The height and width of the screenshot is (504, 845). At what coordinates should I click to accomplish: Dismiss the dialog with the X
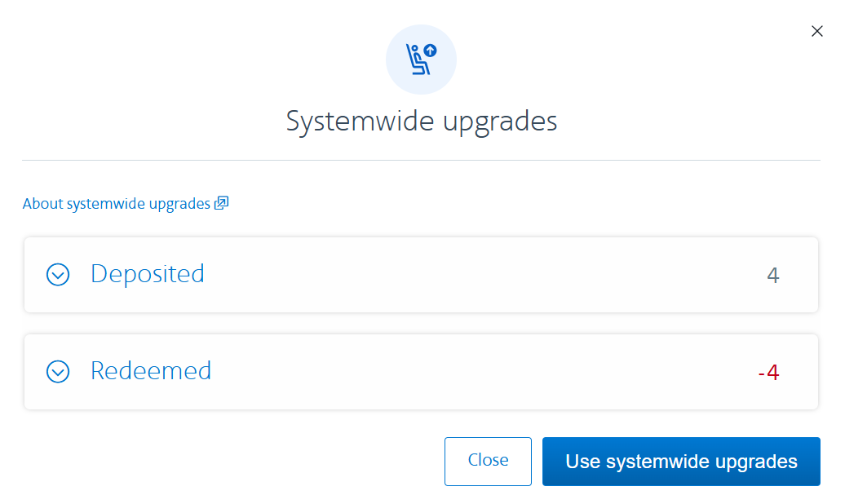pyautogui.click(x=817, y=31)
